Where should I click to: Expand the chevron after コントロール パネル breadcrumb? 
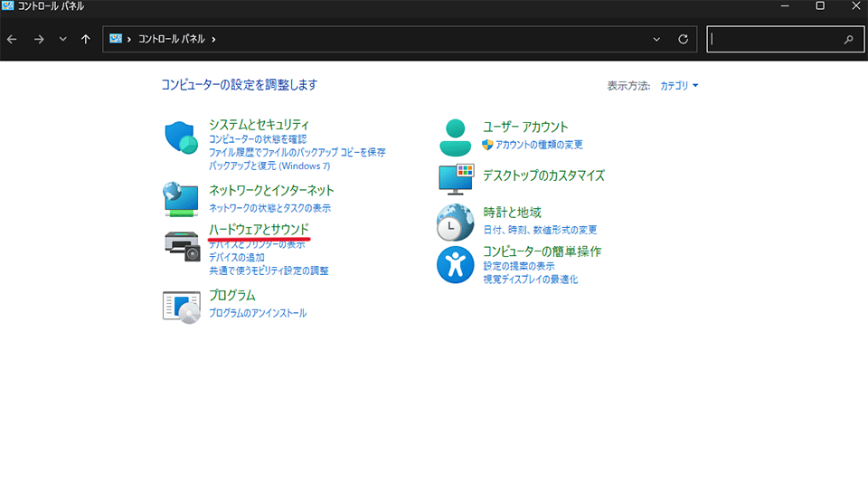coord(213,39)
